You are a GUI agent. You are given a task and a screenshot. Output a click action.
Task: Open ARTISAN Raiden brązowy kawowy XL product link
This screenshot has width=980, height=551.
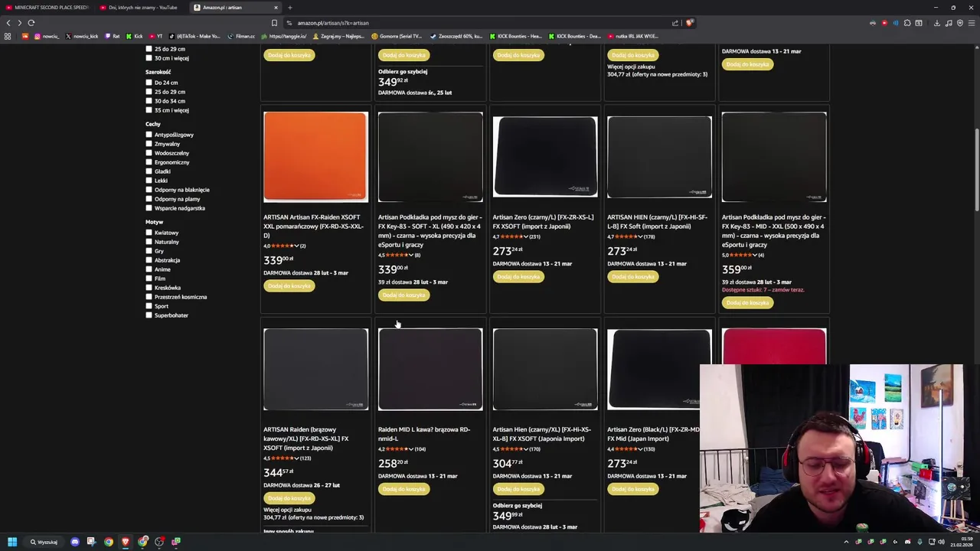[x=306, y=439]
